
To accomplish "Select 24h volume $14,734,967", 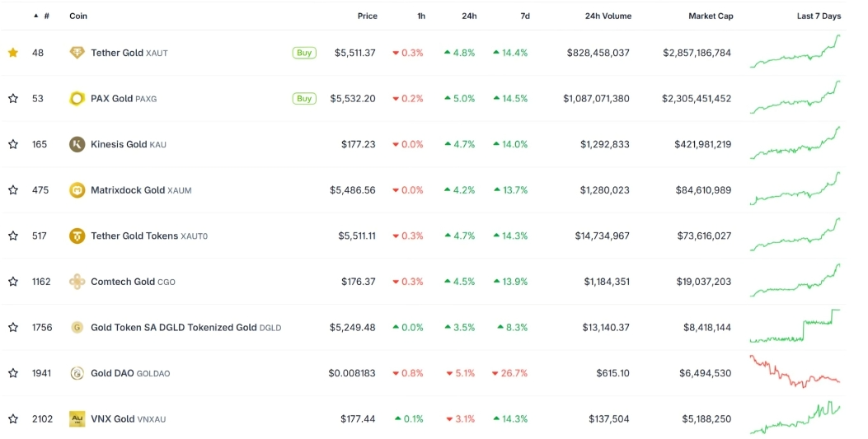I will point(603,236).
